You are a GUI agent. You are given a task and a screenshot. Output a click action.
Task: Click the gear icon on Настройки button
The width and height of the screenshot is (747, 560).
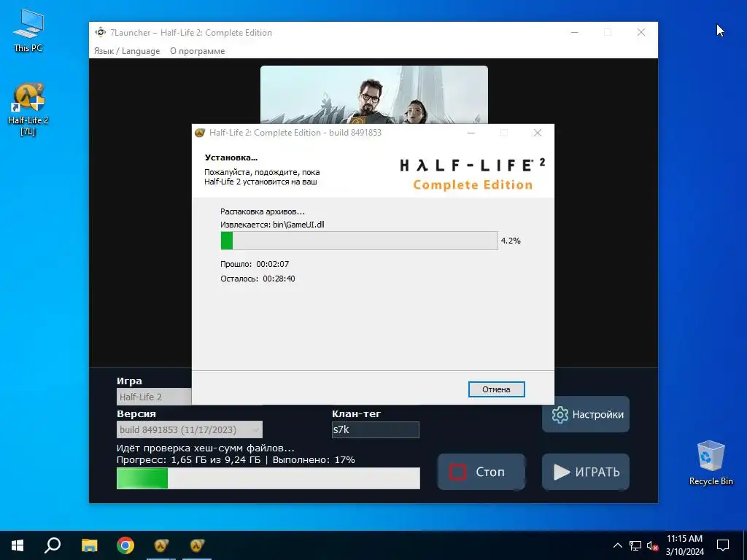coord(560,415)
